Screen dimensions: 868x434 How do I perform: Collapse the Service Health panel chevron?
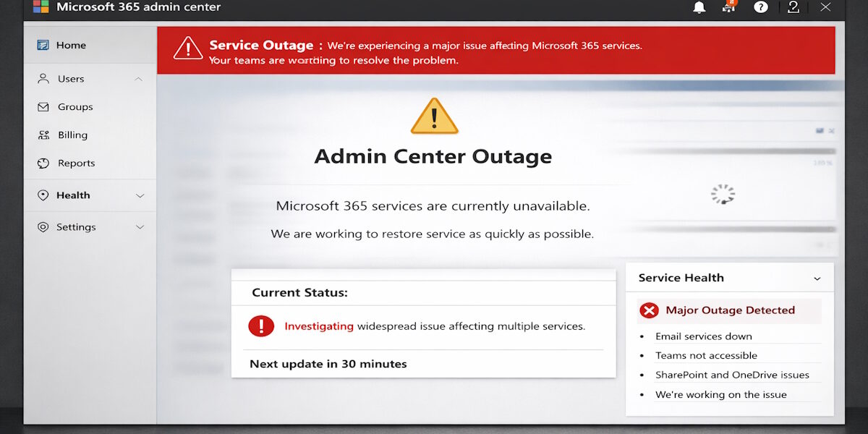tap(817, 278)
